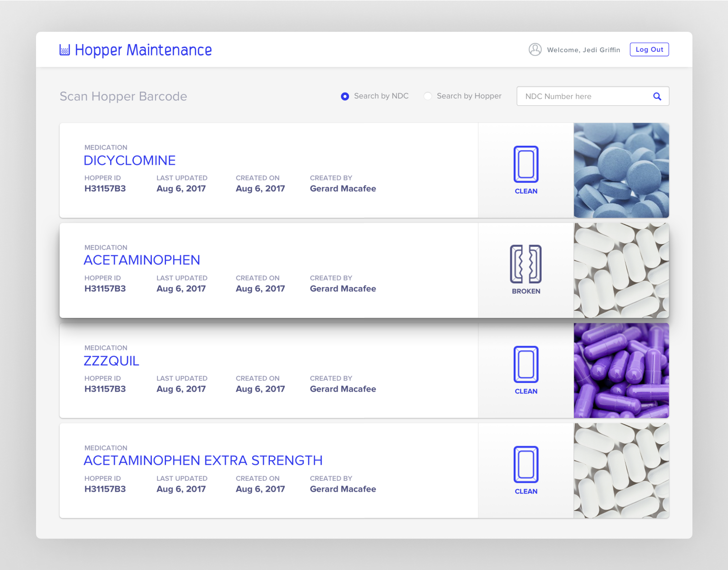728x570 pixels.
Task: Click Created On date in Acetaminophen Extra Strength card
Action: coord(260,489)
